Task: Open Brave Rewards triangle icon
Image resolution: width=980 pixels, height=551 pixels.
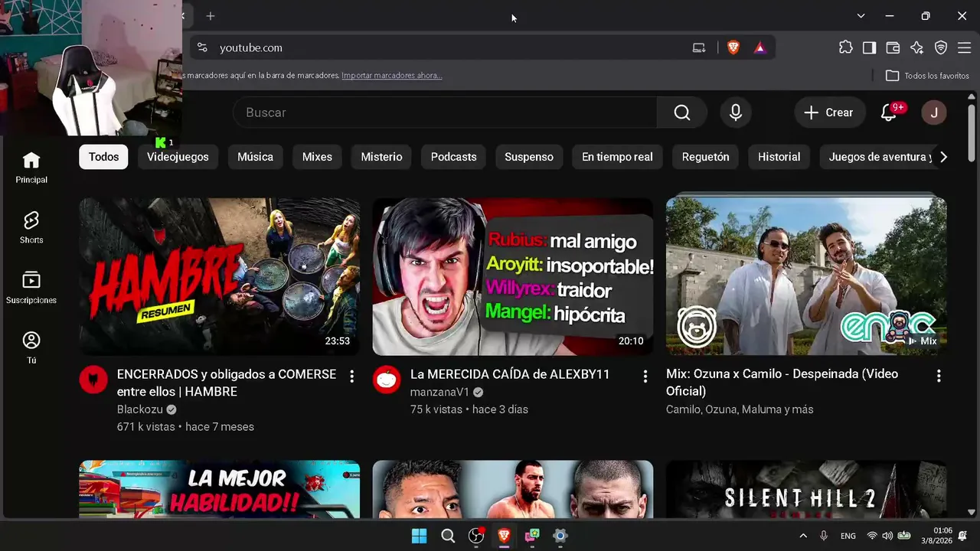Action: point(759,47)
